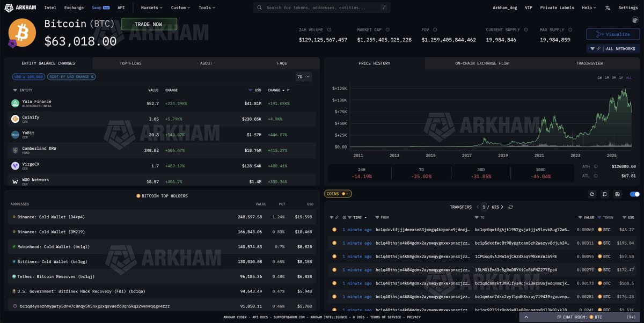Click the Trade Now button

pyautogui.click(x=149, y=24)
